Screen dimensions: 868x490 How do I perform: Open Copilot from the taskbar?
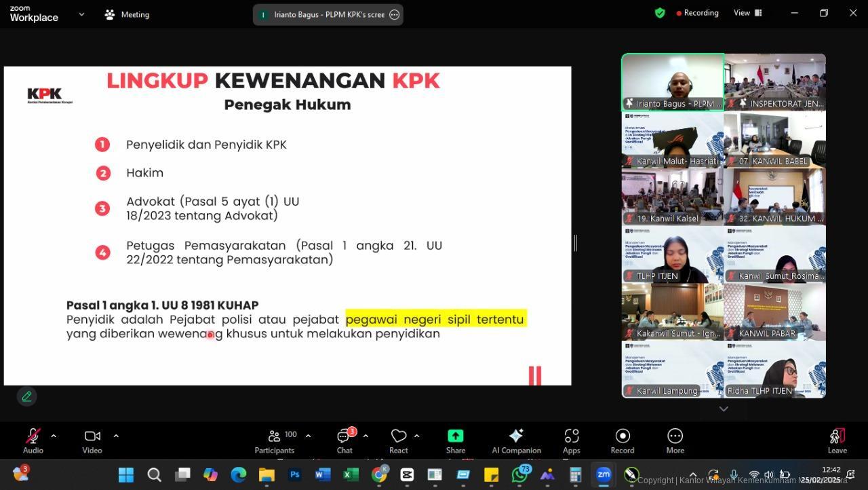click(210, 475)
